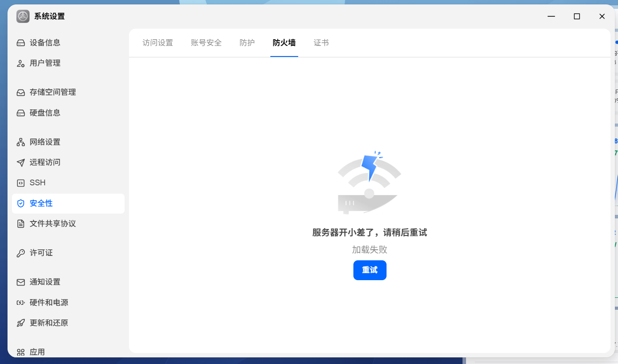618x364 pixels.
Task: Select the SSH sidebar entry
Action: point(68,183)
